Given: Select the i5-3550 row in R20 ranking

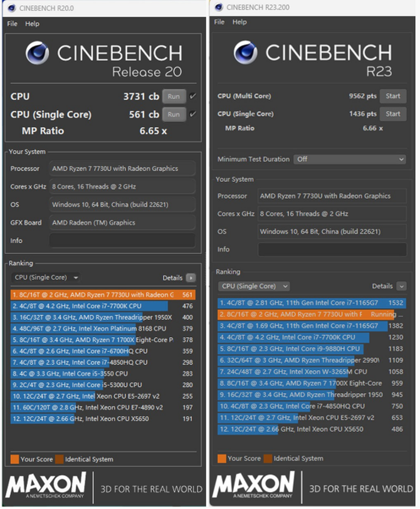Looking at the screenshot, I should click(103, 374).
